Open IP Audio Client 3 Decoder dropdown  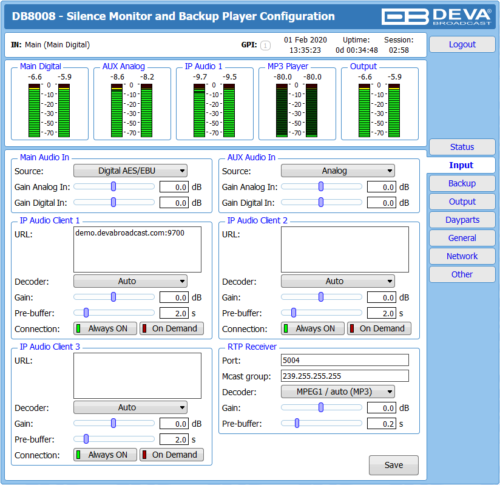[130, 407]
